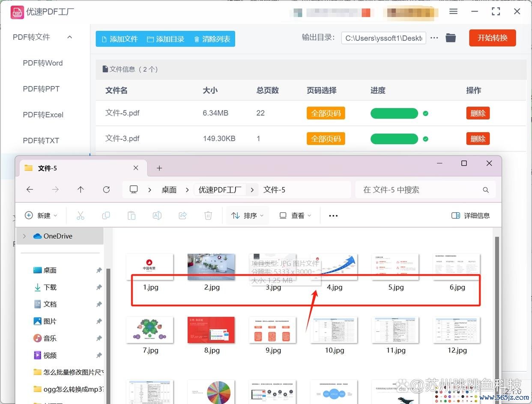Refresh the 文件-5 folder view
532x404 pixels.
pos(106,190)
